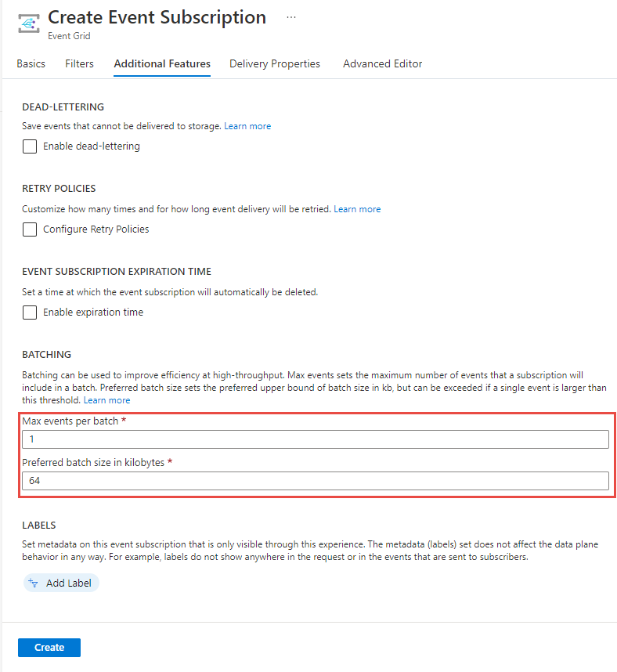Check Configure Retry Policies

click(29, 229)
